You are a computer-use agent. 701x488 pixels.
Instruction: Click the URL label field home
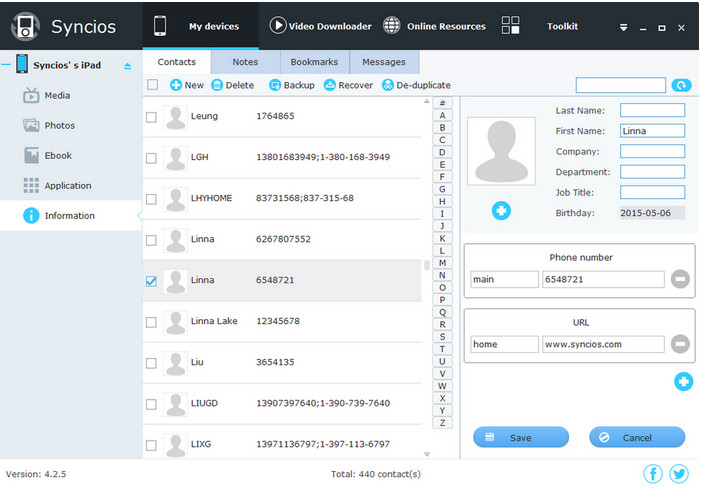tap(504, 344)
